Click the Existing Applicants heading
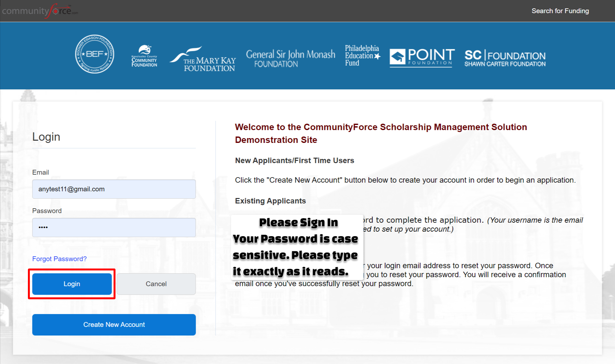 (270, 201)
